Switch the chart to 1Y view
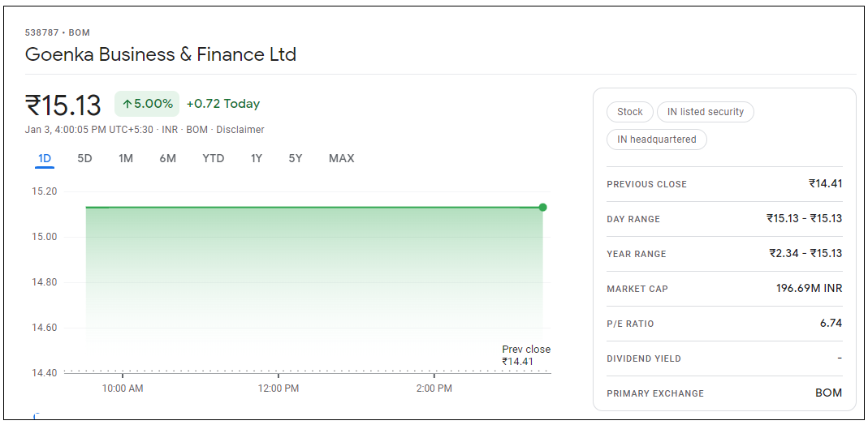Image resolution: width=868 pixels, height=425 pixels. [x=256, y=158]
